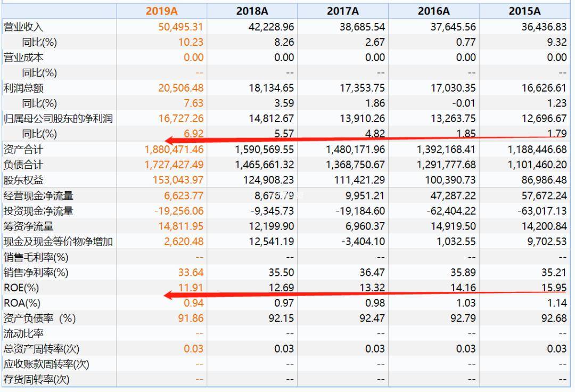This screenshot has width=575, height=392.
Task: Select the 资产负债率 (%) row label
Action: [x=39, y=318]
